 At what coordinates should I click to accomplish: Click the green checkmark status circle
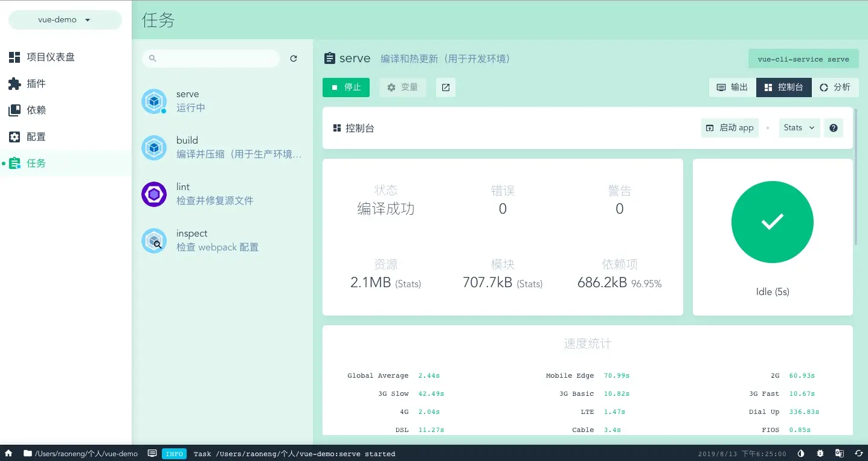[773, 222]
